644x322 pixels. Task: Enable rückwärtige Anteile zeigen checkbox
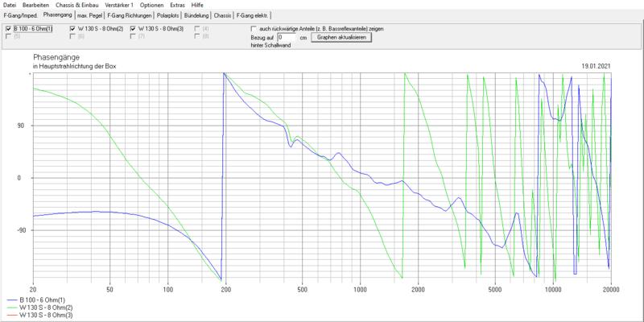click(x=253, y=28)
